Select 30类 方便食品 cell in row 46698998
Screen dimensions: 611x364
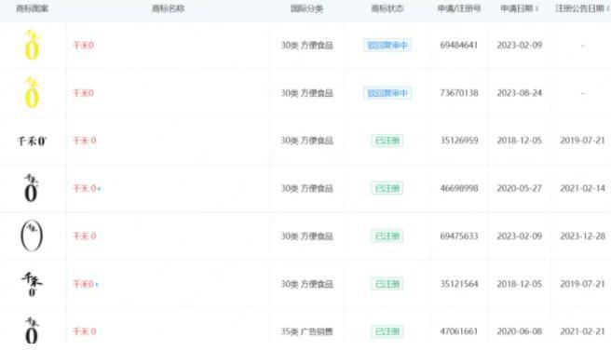click(x=307, y=188)
